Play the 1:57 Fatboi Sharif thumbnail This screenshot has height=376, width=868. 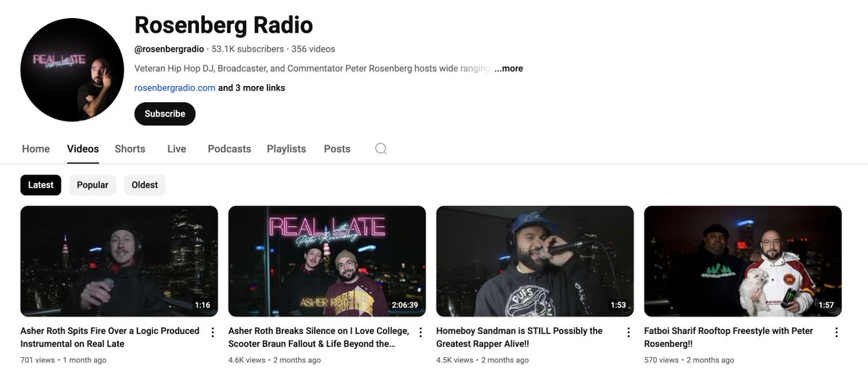(x=743, y=261)
